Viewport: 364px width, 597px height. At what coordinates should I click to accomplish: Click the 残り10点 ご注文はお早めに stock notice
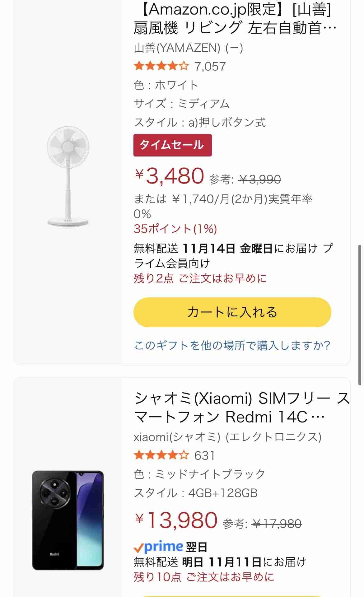pos(204,577)
